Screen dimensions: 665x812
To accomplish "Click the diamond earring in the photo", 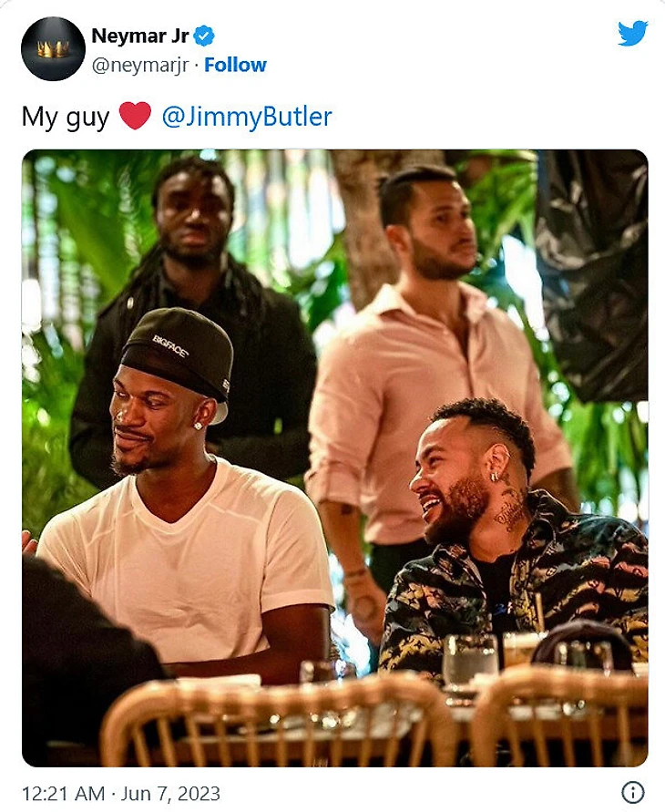I will tap(198, 426).
